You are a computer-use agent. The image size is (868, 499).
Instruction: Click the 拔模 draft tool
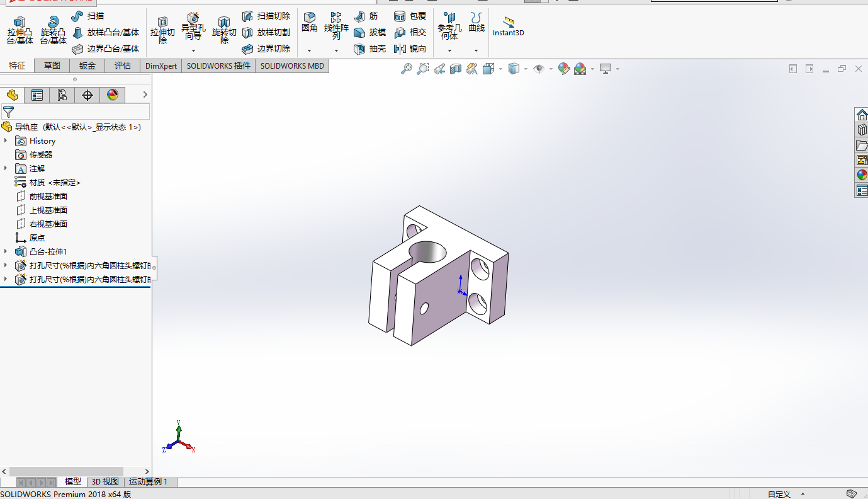(369, 32)
